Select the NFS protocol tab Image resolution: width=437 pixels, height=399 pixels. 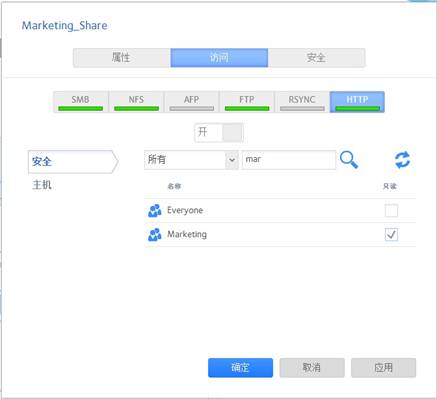[x=136, y=102]
